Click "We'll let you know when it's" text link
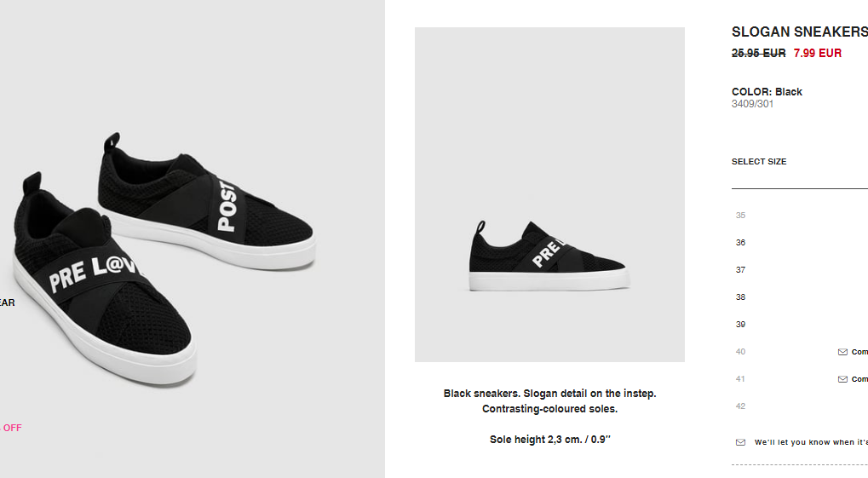This screenshot has height=478, width=868. click(x=811, y=442)
